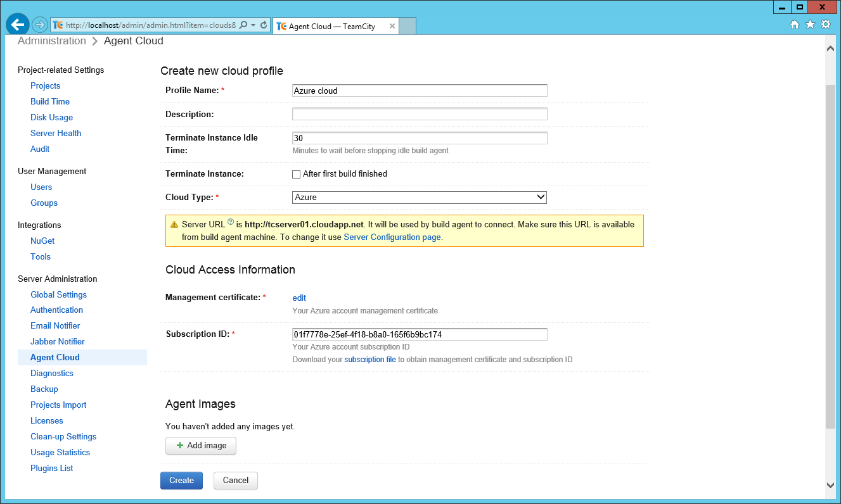Screen dimensions: 841x504
Task: Open Audit in the sidebar
Action: coord(40,149)
